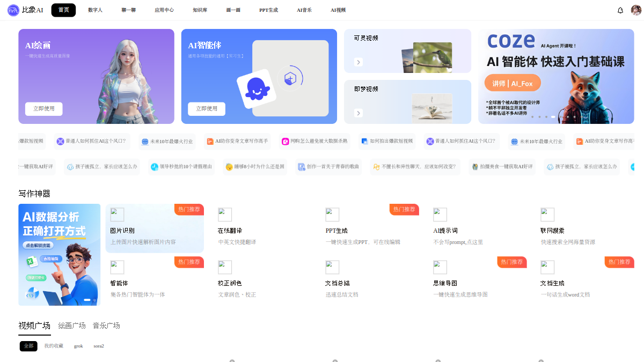Click the 热门推荐 badge on 思维导图
The width and height of the screenshot is (644, 362).
[x=512, y=262]
